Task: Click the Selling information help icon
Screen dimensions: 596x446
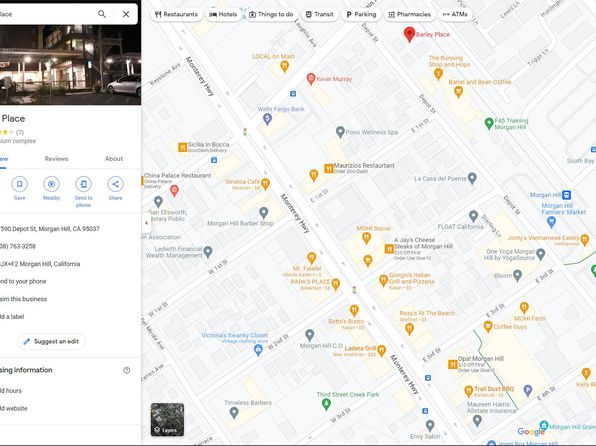Action: point(127,370)
